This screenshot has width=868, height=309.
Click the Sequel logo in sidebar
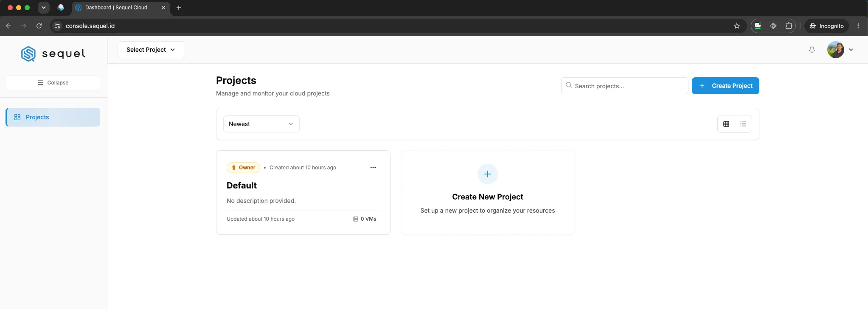53,54
